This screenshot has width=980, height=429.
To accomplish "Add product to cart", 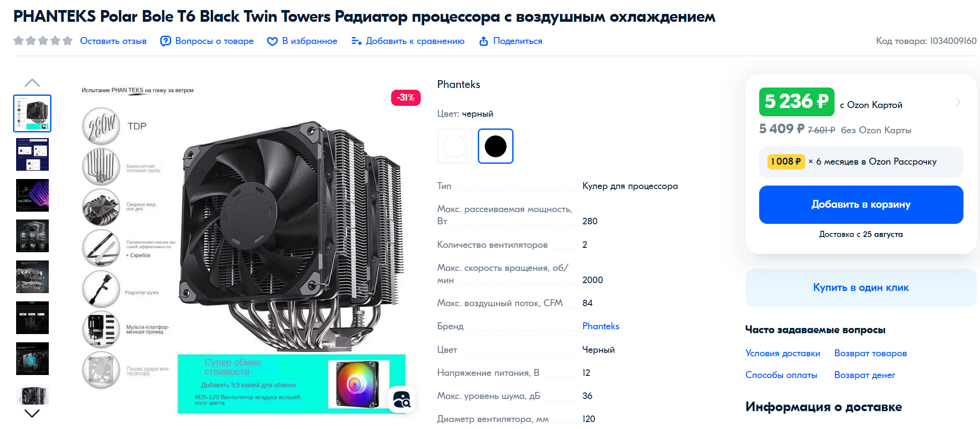I will (861, 205).
